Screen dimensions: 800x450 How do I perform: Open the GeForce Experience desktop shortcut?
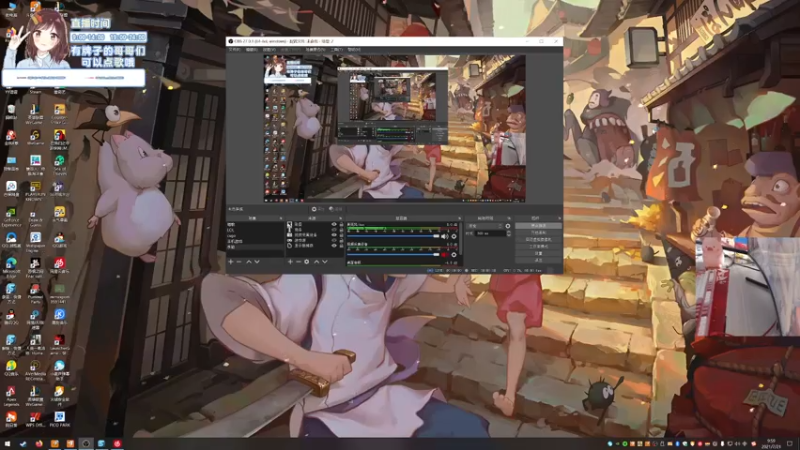(11, 216)
